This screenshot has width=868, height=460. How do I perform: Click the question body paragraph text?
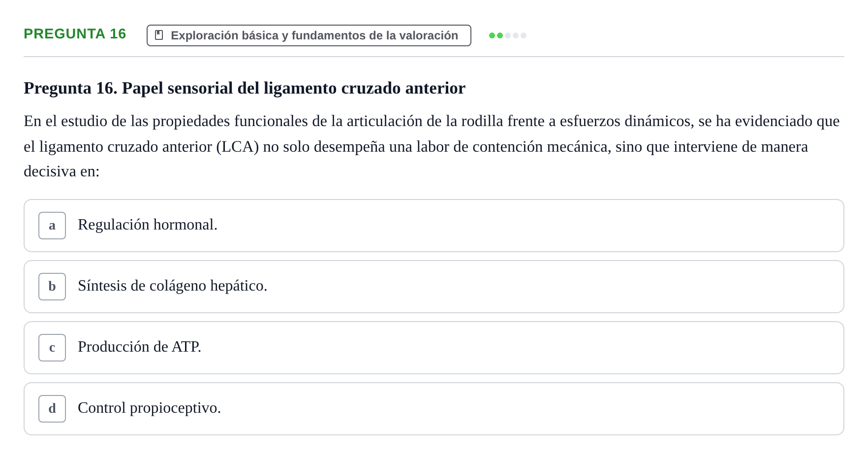[x=432, y=146]
